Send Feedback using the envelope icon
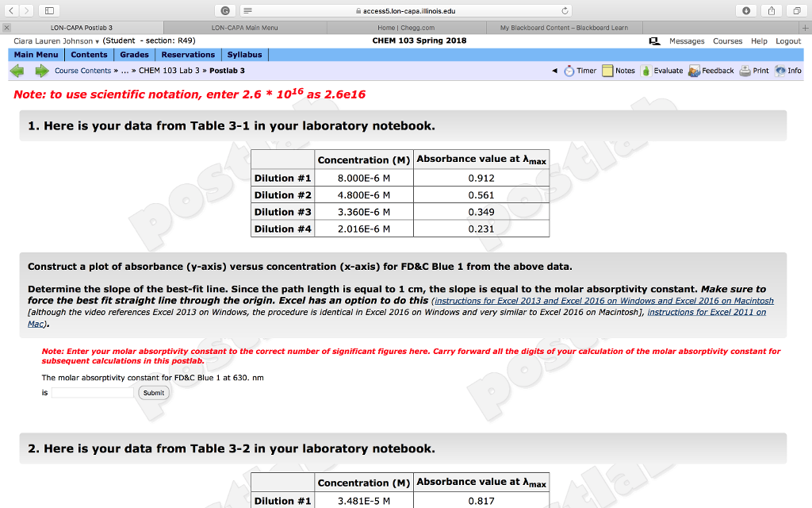Image resolution: width=812 pixels, height=508 pixels. tap(695, 71)
